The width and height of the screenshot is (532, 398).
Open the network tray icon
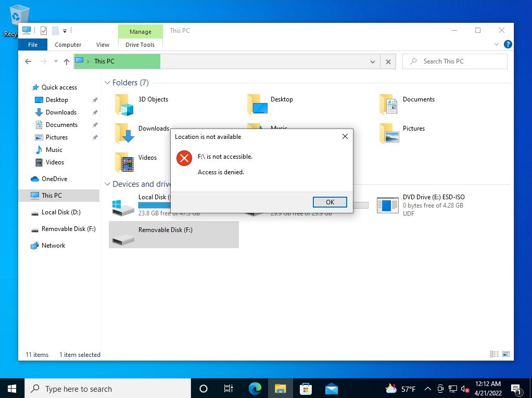[x=452, y=389]
